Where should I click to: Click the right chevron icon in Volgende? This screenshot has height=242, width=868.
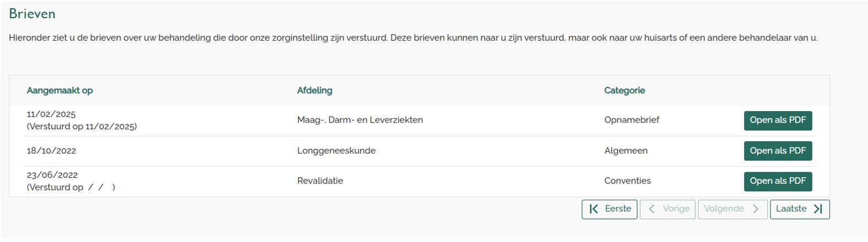tap(756, 209)
